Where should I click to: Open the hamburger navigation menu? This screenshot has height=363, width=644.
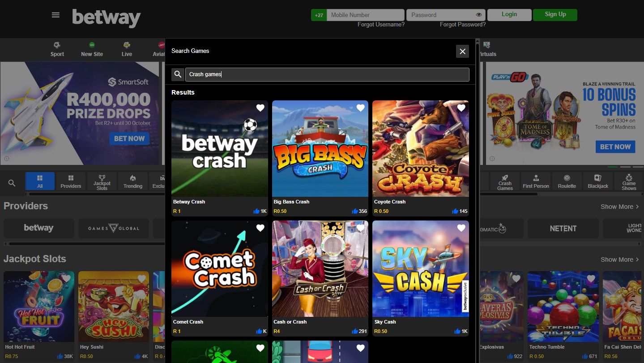coord(55,14)
